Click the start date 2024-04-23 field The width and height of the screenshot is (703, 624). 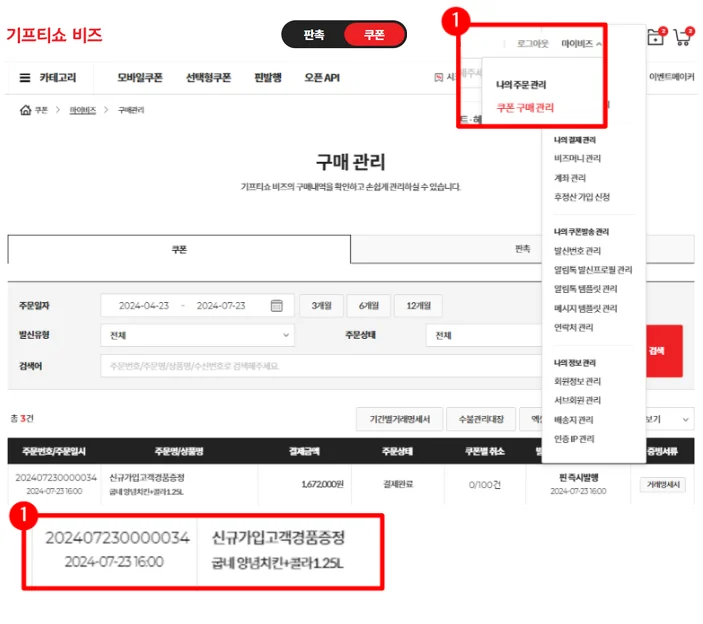tap(143, 306)
